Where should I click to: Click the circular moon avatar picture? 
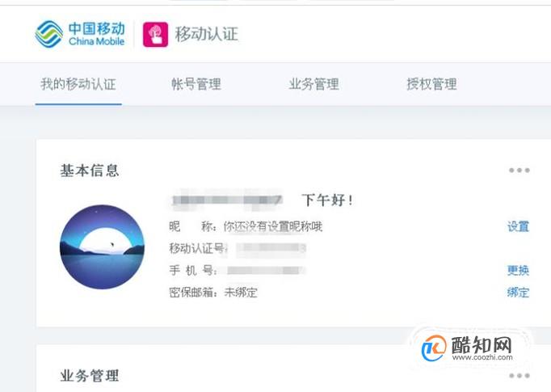coord(103,247)
